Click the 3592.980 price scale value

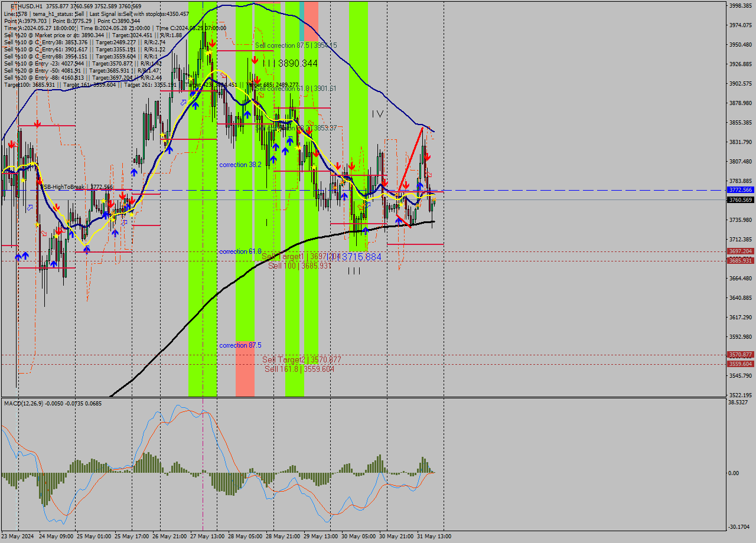[x=740, y=337]
